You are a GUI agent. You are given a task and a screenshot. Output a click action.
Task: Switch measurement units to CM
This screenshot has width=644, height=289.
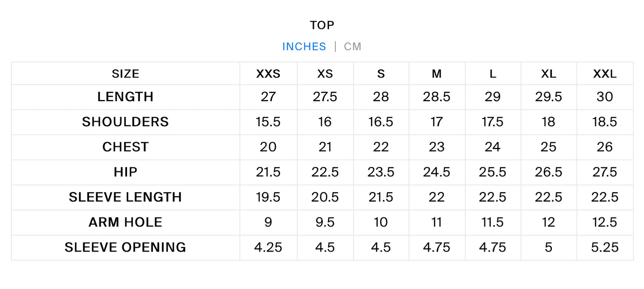coord(353,46)
